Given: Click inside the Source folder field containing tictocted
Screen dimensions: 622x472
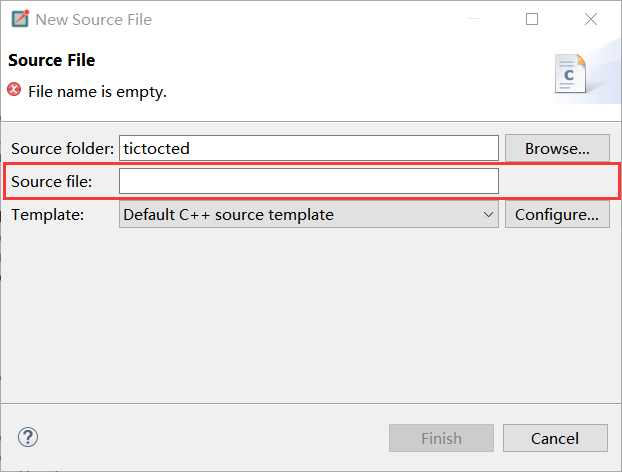Looking at the screenshot, I should [x=309, y=148].
